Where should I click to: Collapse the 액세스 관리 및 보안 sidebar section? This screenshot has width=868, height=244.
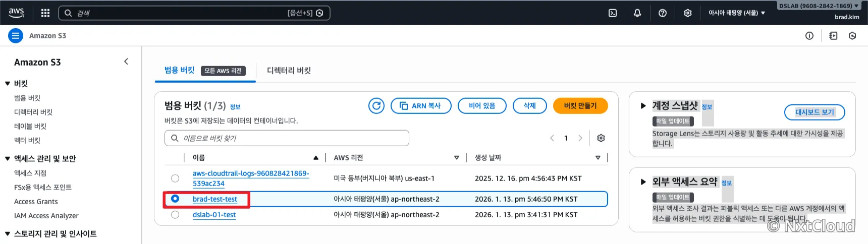(x=8, y=159)
